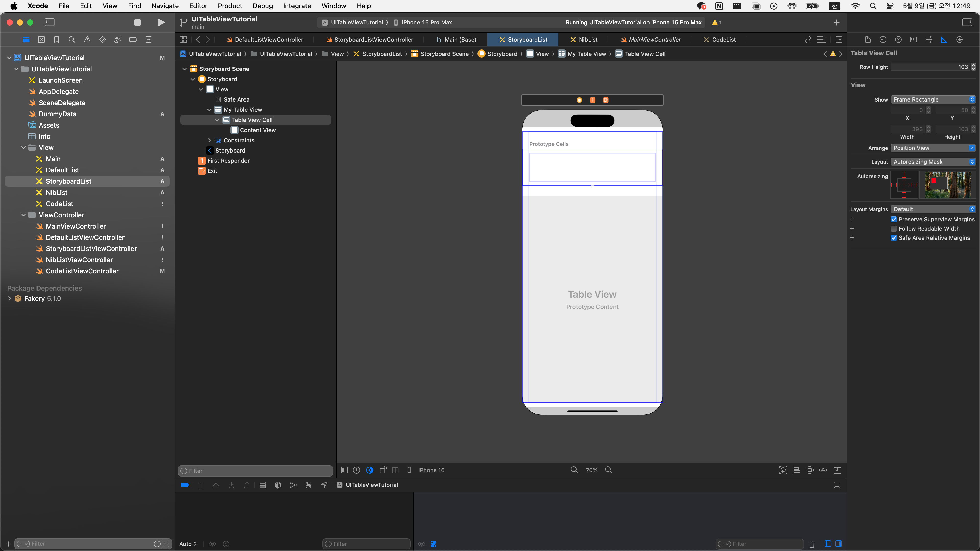Open the source control navigator
Screen dimensions: 980x551
click(x=41, y=40)
